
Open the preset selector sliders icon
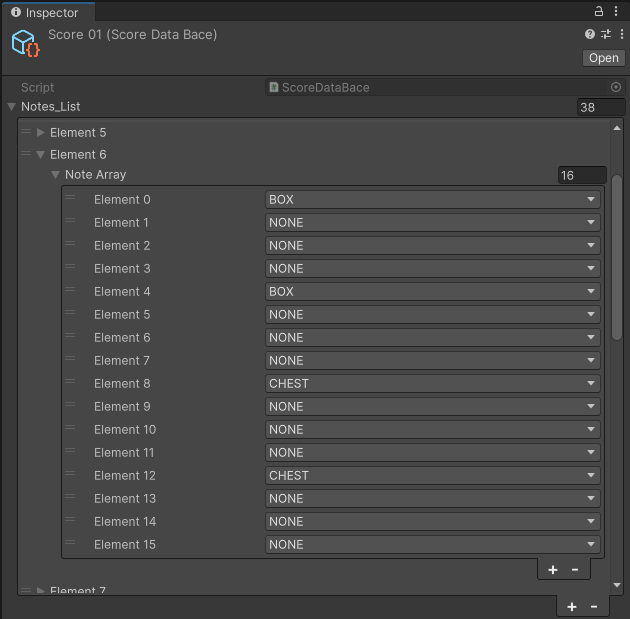point(605,35)
